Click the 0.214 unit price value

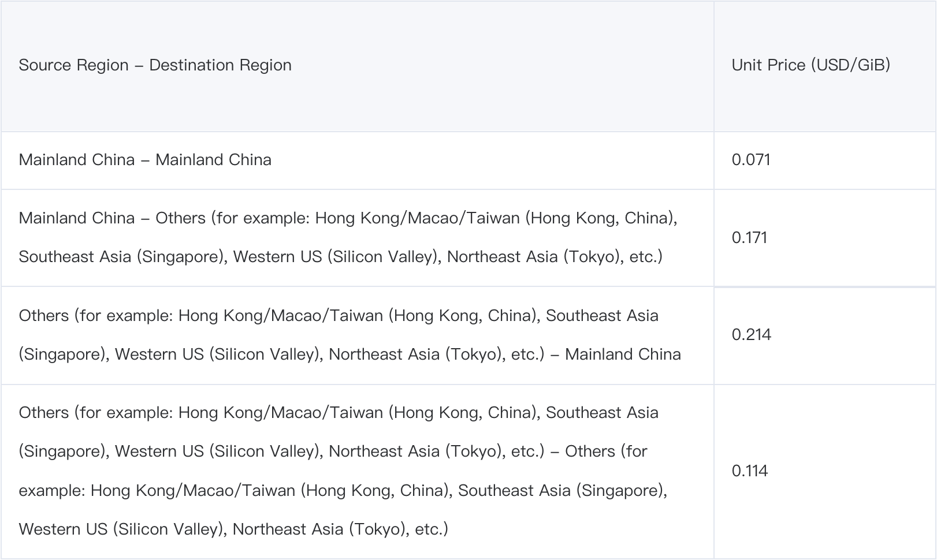coord(751,335)
